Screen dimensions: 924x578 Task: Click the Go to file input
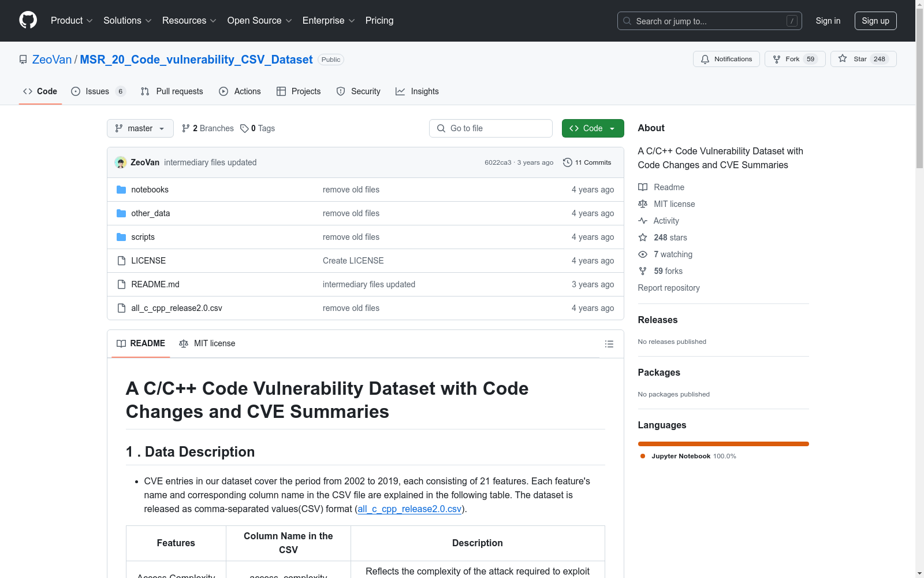[491, 128]
